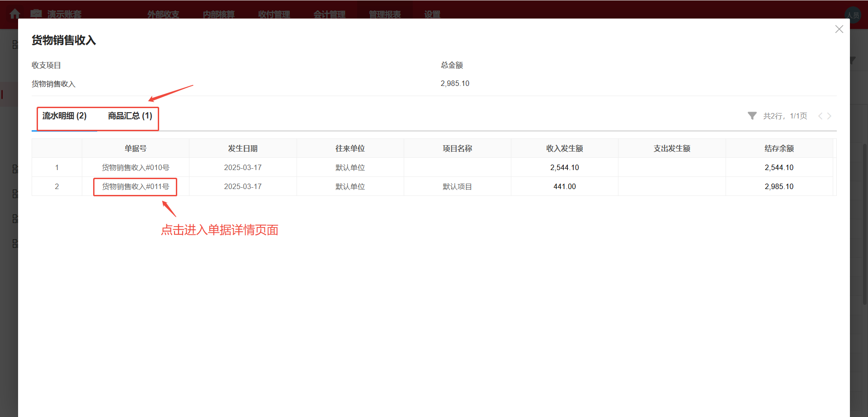The image size is (868, 417).
Task: Select the 流水明细 (2) tab
Action: tap(64, 116)
